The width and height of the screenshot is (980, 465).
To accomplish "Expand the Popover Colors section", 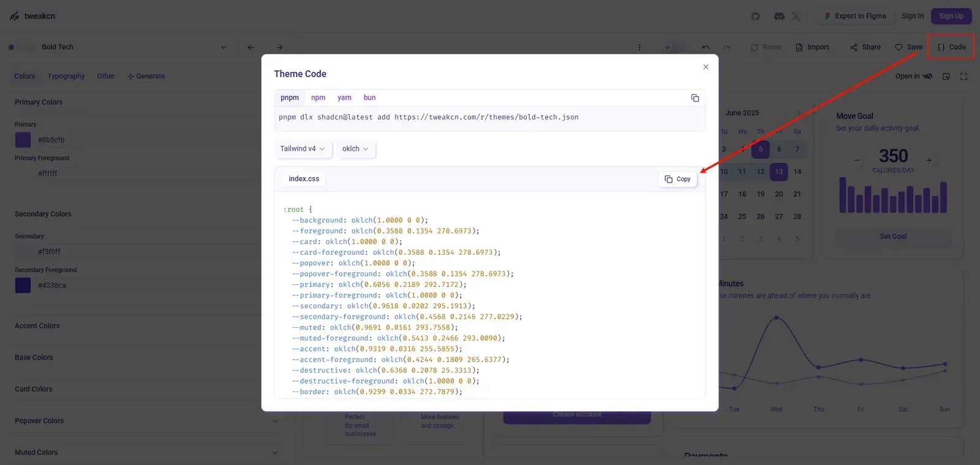I will point(146,421).
